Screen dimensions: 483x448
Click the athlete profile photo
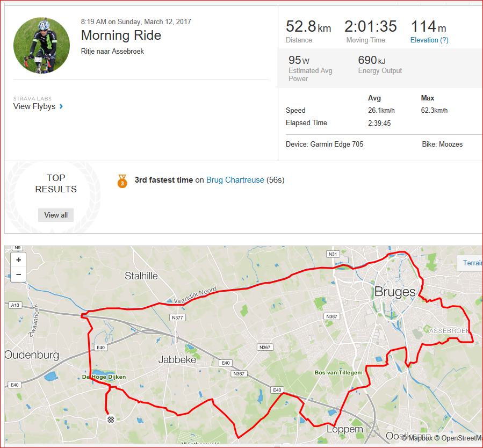41,45
